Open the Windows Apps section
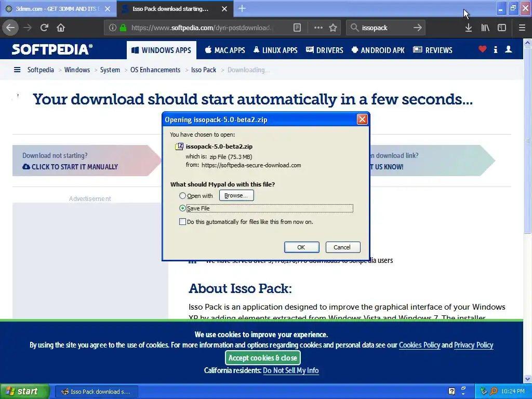Image resolution: width=532 pixels, height=399 pixels. pos(162,50)
